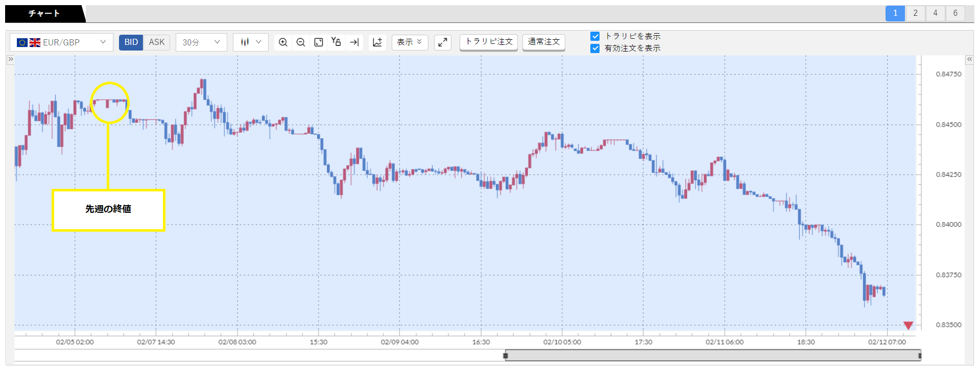Open the 30分 timeframe dropdown
The height and width of the screenshot is (369, 980).
(201, 42)
